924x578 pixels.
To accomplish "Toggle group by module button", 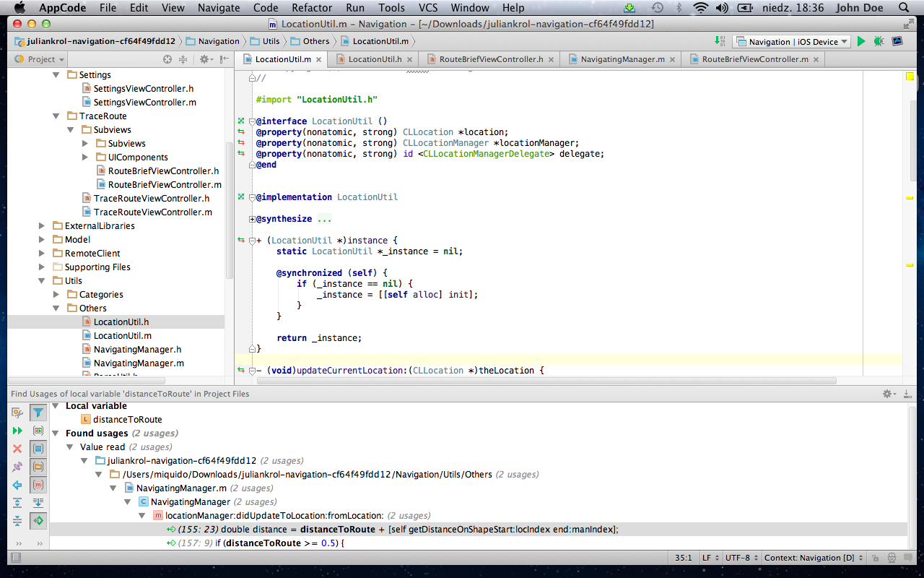I will pyautogui.click(x=38, y=449).
